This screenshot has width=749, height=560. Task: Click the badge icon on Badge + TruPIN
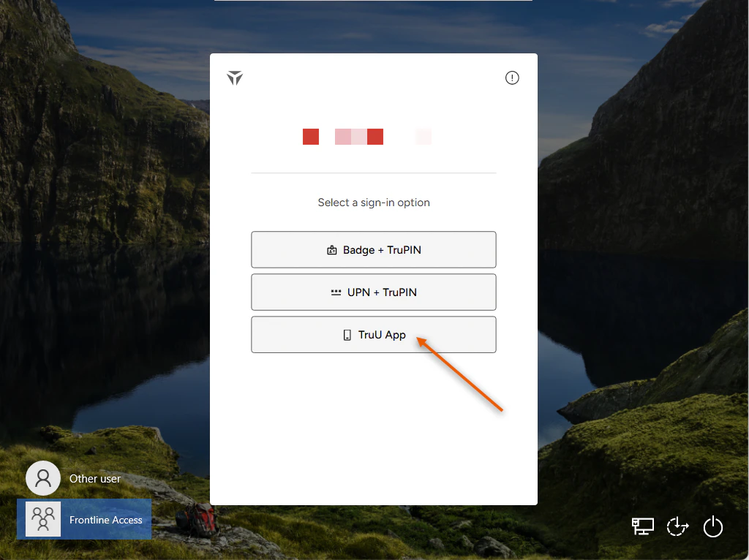click(x=332, y=250)
